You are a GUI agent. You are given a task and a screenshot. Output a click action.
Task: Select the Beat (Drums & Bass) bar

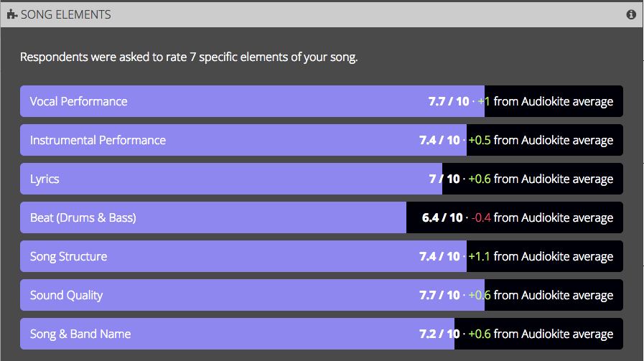pyautogui.click(x=322, y=217)
